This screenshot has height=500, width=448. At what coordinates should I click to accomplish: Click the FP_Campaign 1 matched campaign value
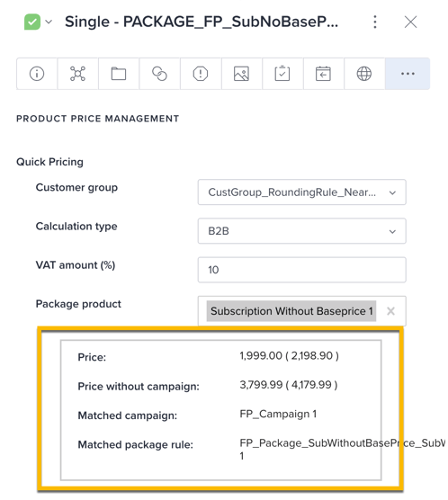point(278,414)
